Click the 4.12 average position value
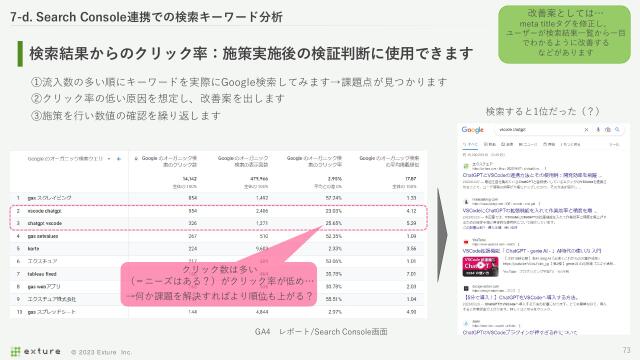640x360 pixels. (411, 211)
